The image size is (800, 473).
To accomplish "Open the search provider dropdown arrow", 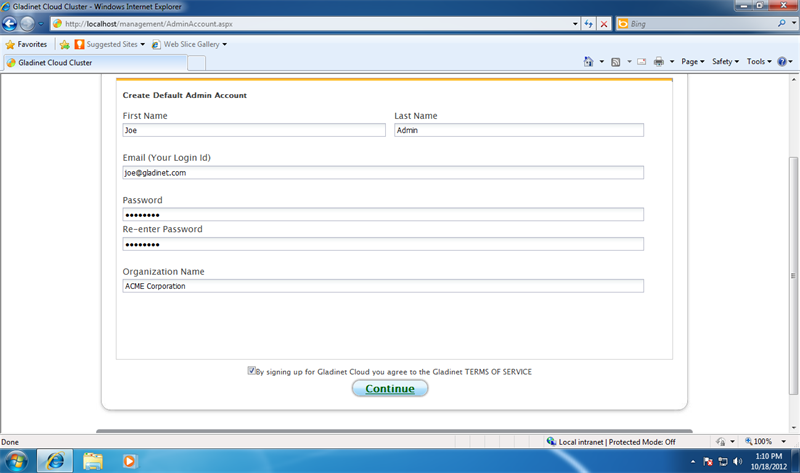I will click(x=793, y=23).
